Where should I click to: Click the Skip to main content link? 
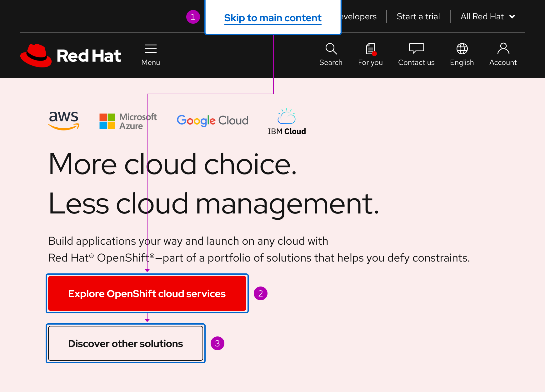point(272,18)
